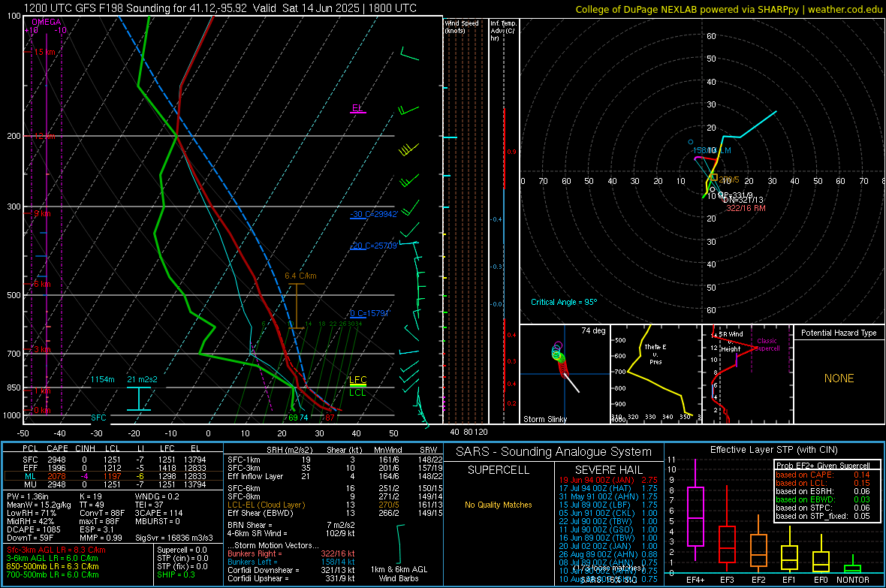Click the "SEVERE HAIL" SARS column header
Viewport: 886px width, 588px height.
[608, 470]
